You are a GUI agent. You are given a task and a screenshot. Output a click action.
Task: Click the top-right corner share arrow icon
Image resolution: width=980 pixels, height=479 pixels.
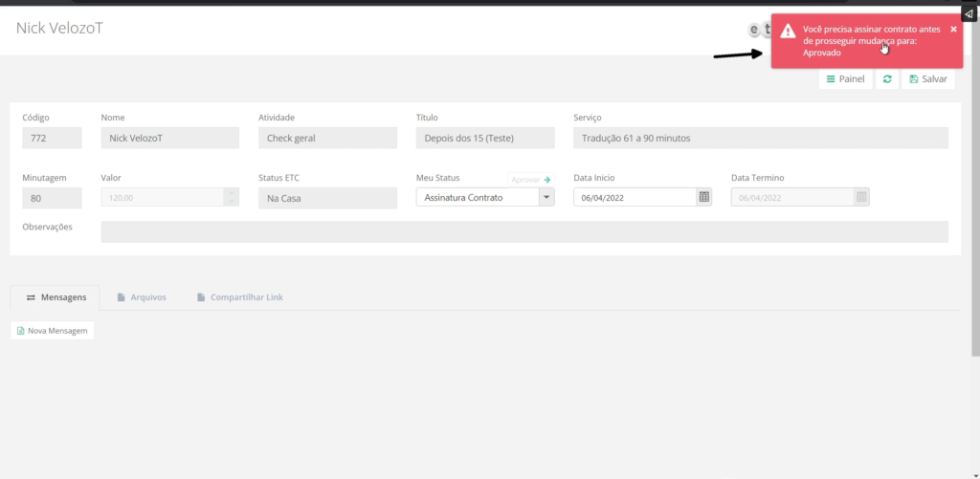969,13
